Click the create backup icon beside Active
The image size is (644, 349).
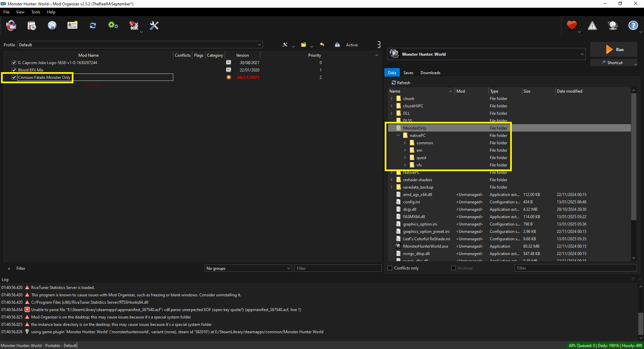(337, 45)
